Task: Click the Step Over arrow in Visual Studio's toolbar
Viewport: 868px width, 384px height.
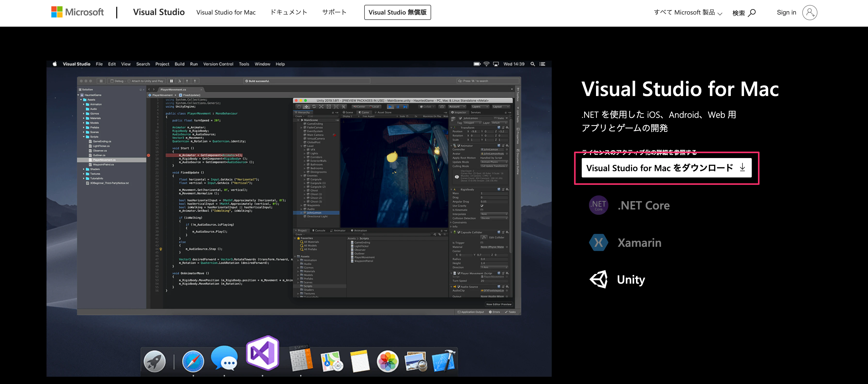Action: [179, 81]
